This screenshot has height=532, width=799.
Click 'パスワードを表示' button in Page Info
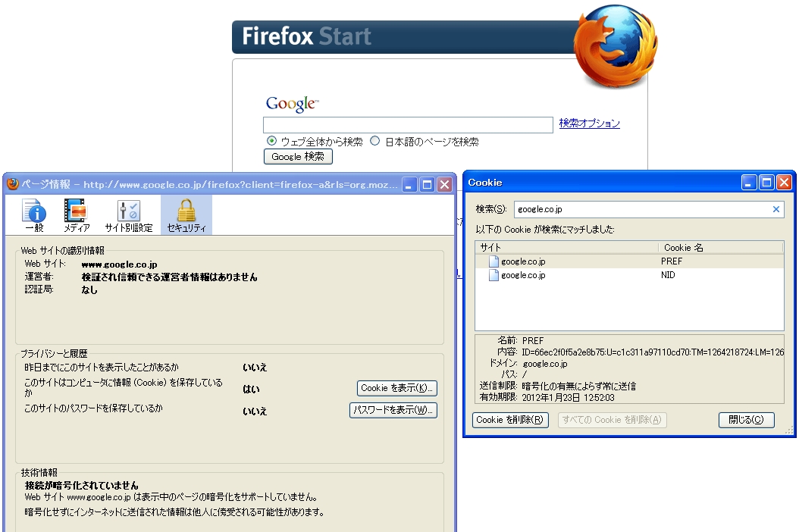click(393, 410)
